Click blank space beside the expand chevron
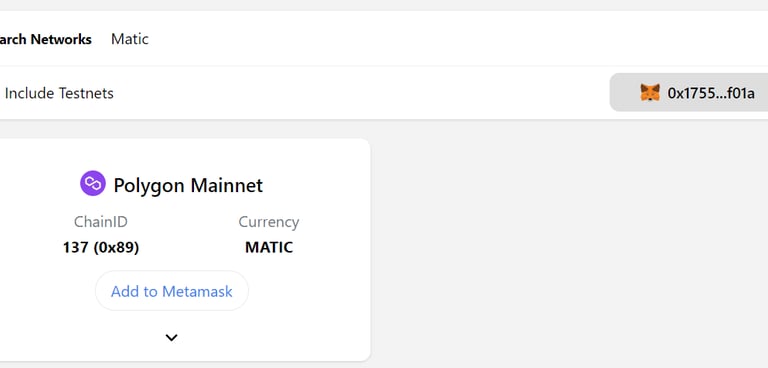The height and width of the screenshot is (368, 768). (255, 338)
